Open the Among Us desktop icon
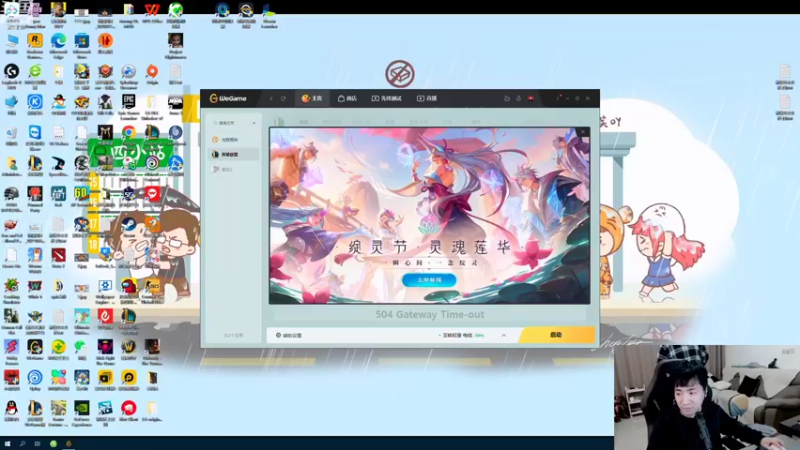This screenshot has height=450, width=800. 129,291
